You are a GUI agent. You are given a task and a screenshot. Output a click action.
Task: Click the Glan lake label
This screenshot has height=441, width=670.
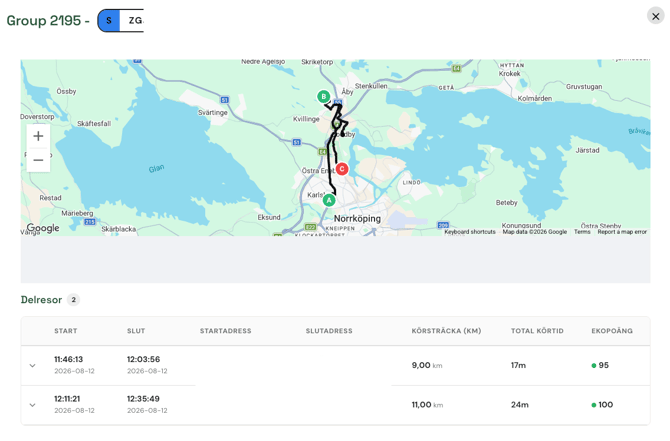(156, 168)
